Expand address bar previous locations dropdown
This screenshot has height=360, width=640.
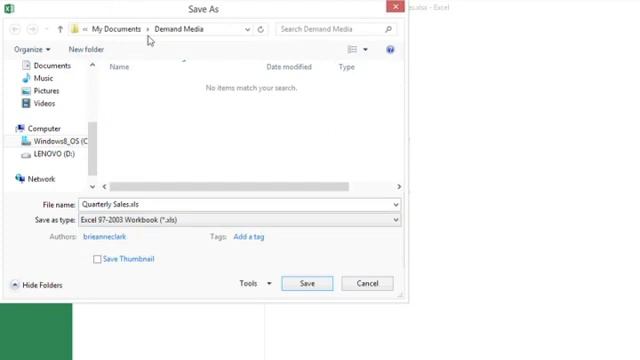(247, 29)
